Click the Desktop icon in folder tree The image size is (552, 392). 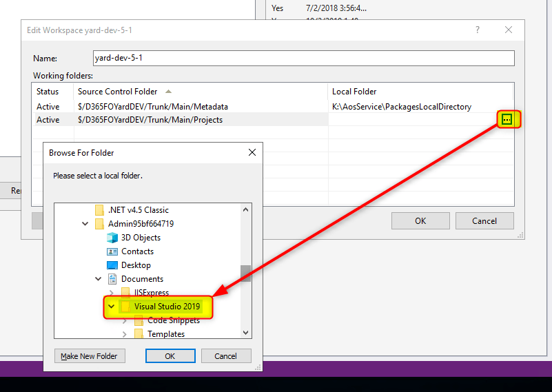pos(112,265)
